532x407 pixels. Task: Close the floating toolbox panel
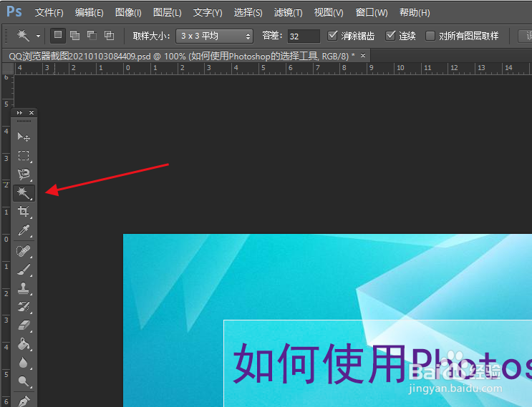[x=32, y=112]
